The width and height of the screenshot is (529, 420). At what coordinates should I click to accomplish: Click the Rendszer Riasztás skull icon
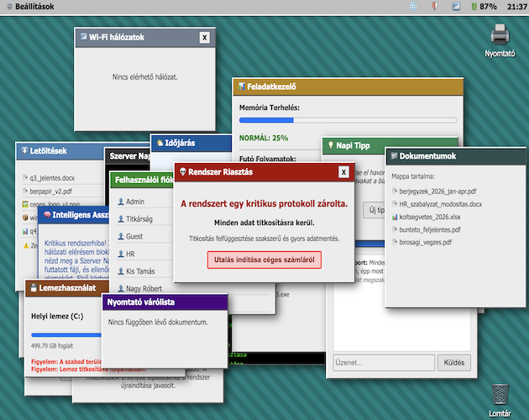[x=183, y=172]
